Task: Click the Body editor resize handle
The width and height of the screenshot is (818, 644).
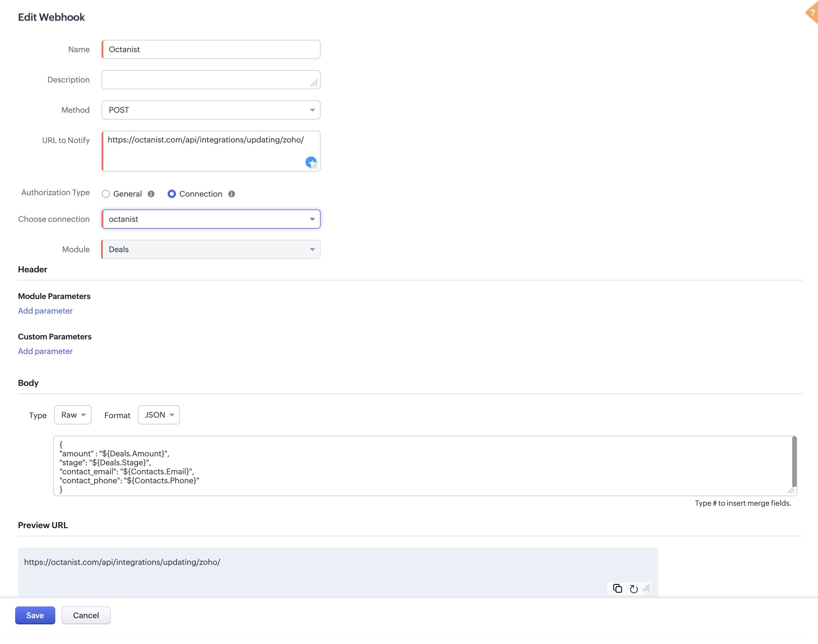Action: point(792,491)
